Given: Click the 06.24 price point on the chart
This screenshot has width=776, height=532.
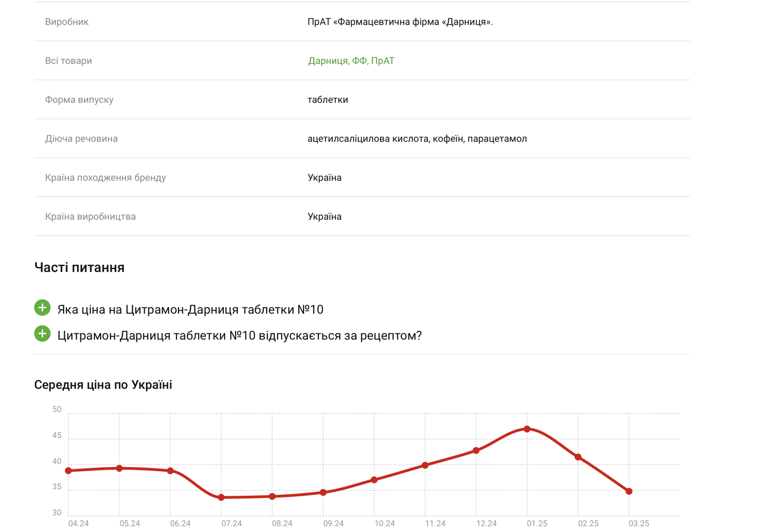Looking at the screenshot, I should click(x=170, y=471).
